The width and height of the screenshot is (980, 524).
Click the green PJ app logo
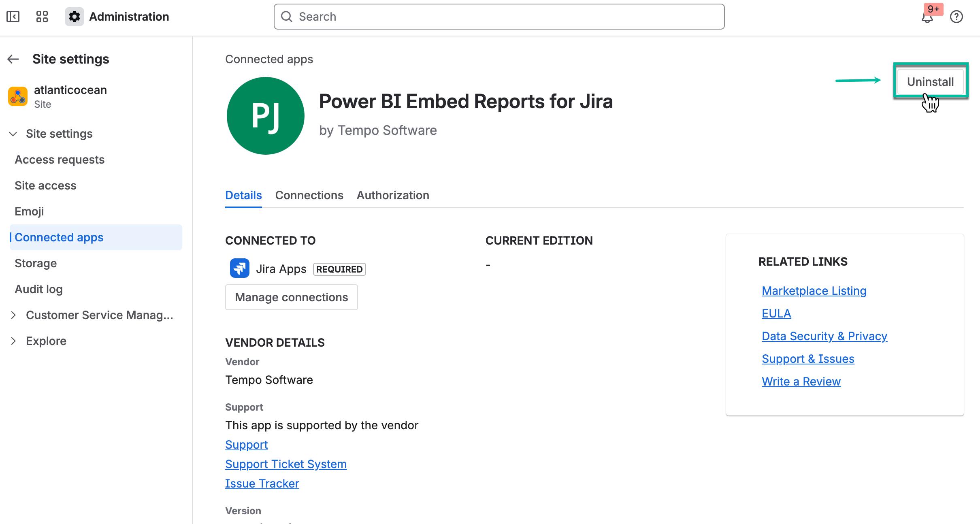(266, 116)
